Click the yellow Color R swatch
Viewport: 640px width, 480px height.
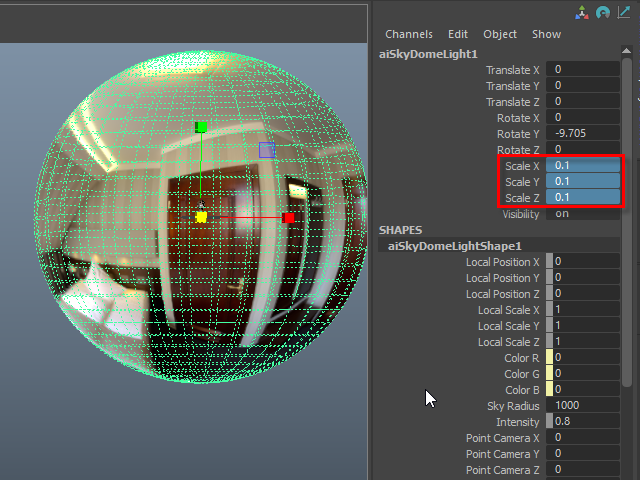547,358
